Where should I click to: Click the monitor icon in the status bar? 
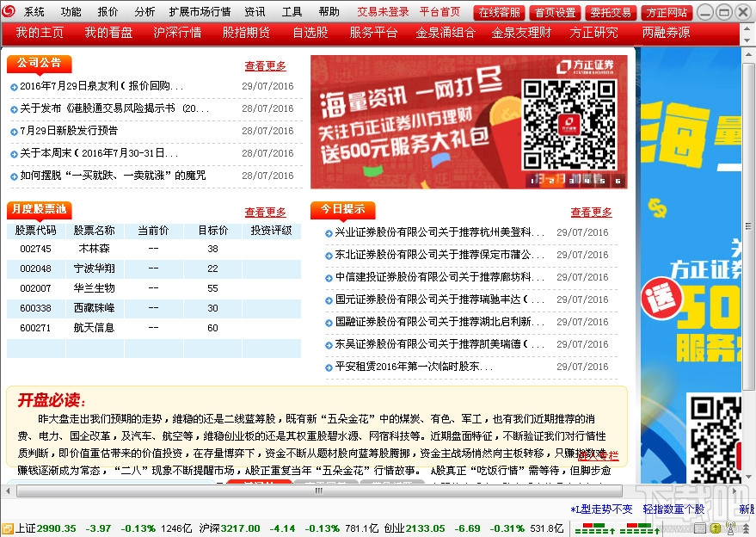[x=698, y=528]
